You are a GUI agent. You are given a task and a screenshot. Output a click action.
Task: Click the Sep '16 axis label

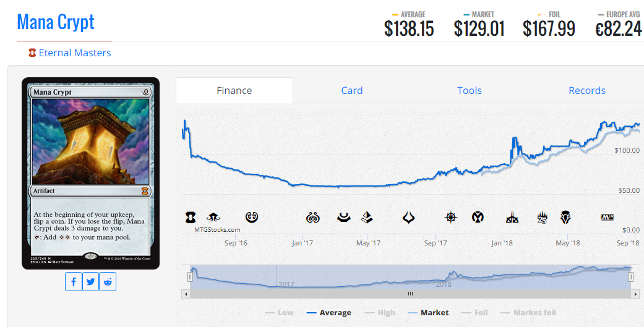click(x=236, y=243)
